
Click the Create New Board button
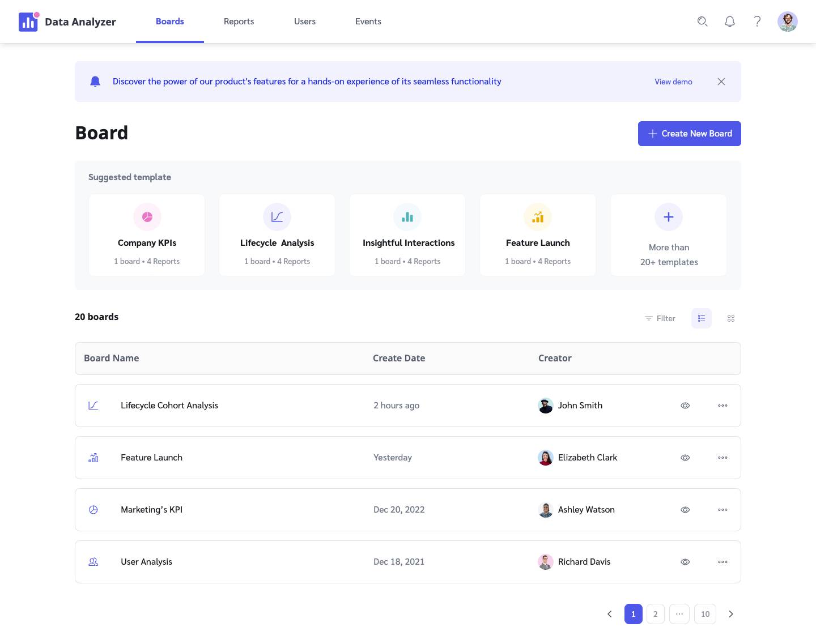tap(689, 134)
